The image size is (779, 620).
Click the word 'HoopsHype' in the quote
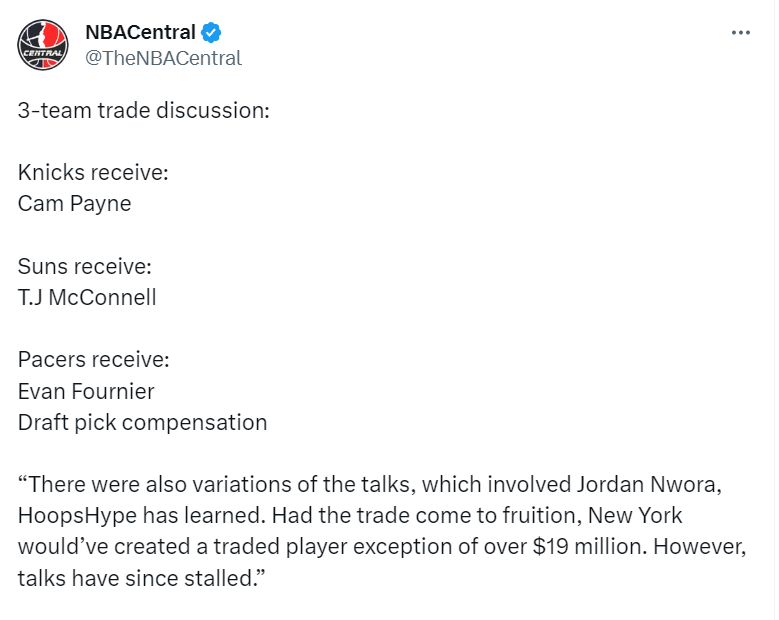pyautogui.click(x=78, y=516)
